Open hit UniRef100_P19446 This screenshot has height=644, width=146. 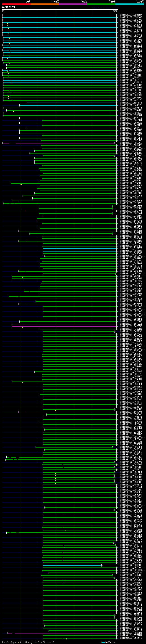(131, 35)
